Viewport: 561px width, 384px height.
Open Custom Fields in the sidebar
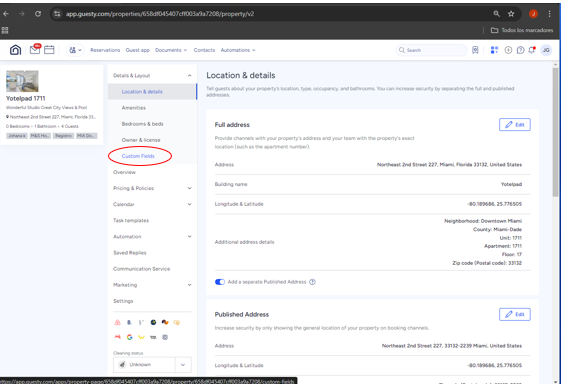pos(138,156)
